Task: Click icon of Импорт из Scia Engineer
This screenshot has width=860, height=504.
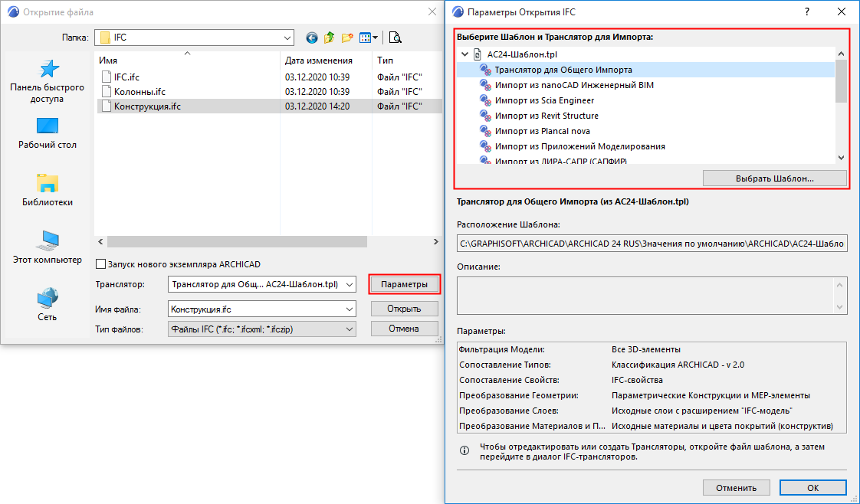Action: click(485, 100)
